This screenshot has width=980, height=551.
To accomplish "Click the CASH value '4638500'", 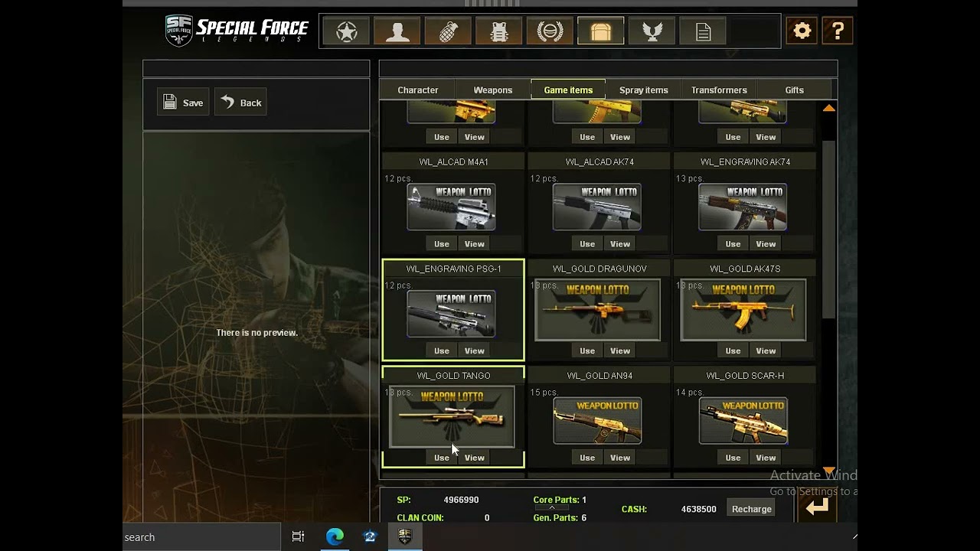I will [699, 509].
